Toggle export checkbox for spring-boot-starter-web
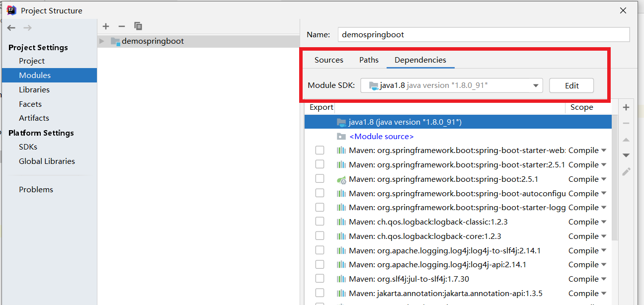 tap(320, 150)
